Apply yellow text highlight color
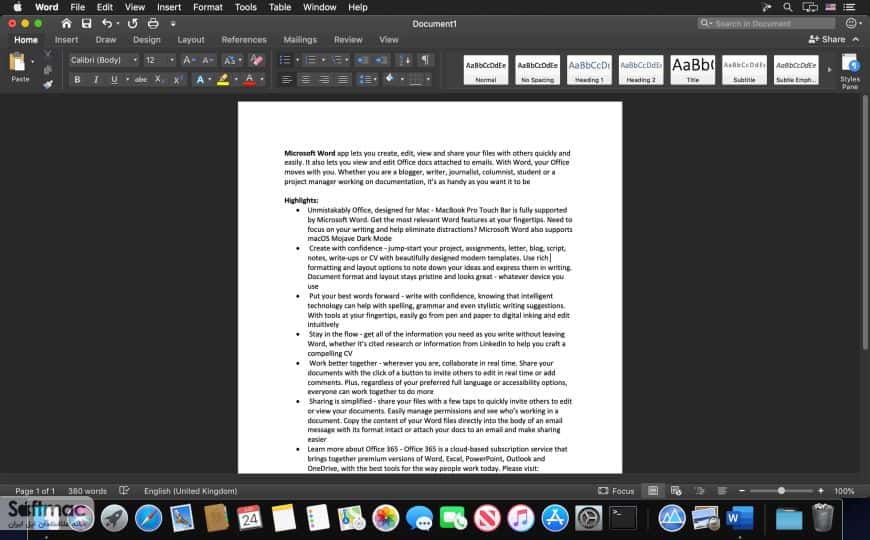Screen dimensions: 870x540 223,80
